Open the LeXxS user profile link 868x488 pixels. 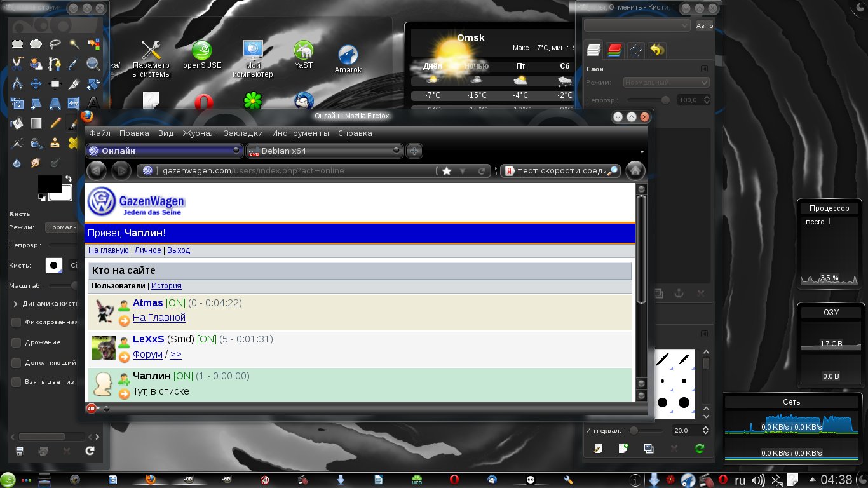pos(149,339)
